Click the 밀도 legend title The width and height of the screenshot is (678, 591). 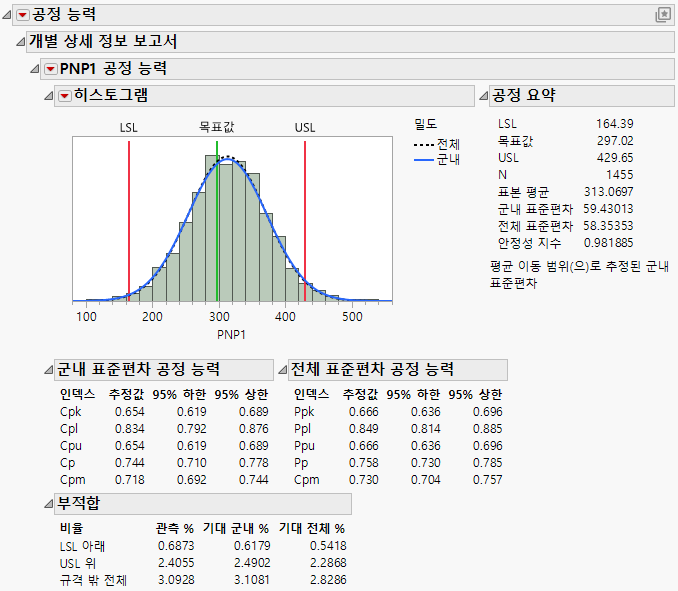pos(425,125)
